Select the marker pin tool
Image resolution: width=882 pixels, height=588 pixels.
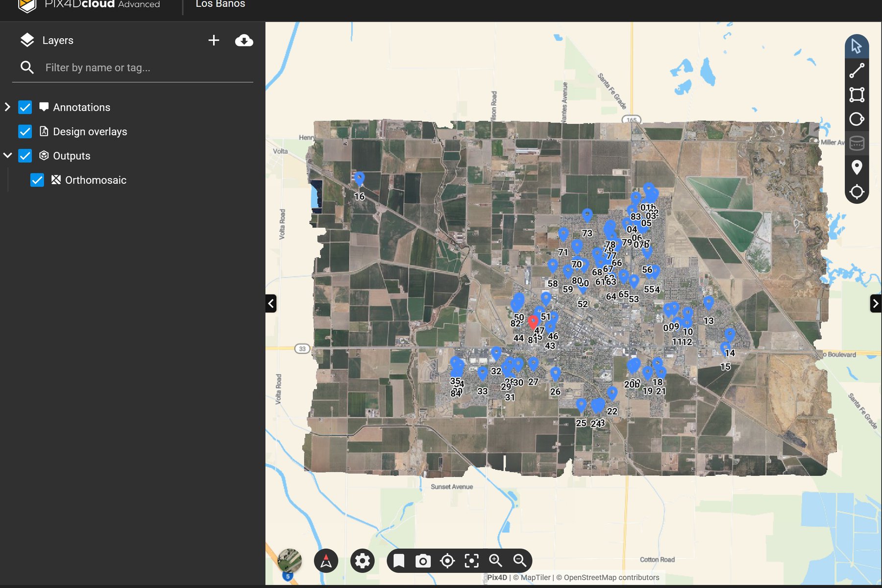[857, 168]
